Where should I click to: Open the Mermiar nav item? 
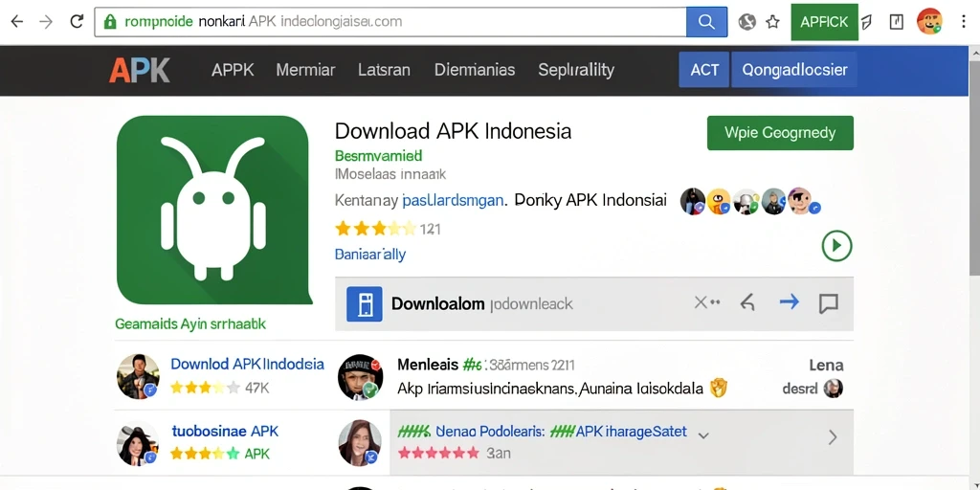coord(305,70)
